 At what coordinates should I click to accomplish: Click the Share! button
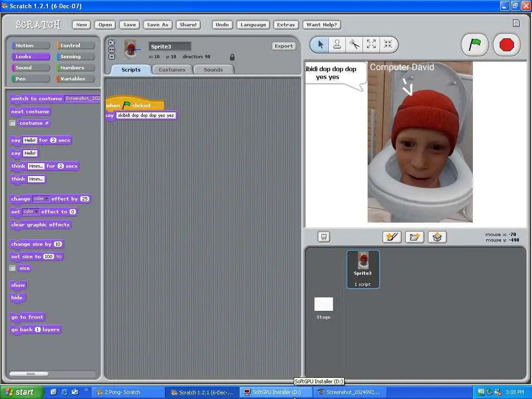(x=188, y=25)
